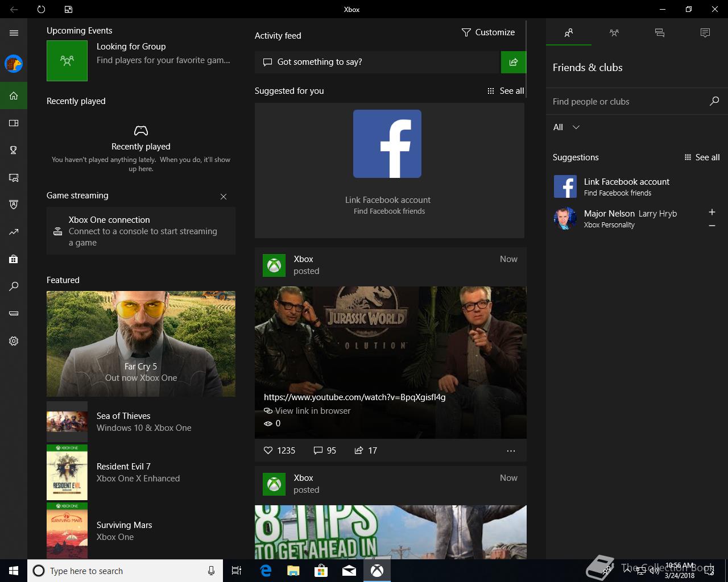728x582 pixels.
Task: Close the Game streaming section
Action: [x=224, y=197]
